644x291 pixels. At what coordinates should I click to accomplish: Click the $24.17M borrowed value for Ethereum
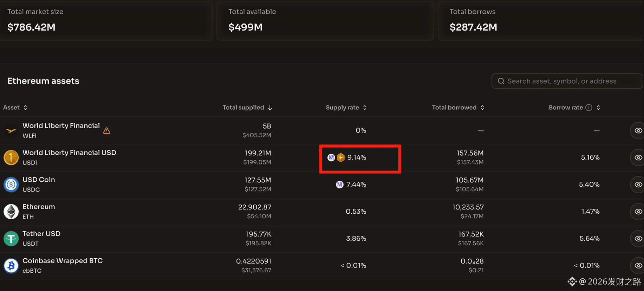(x=472, y=216)
